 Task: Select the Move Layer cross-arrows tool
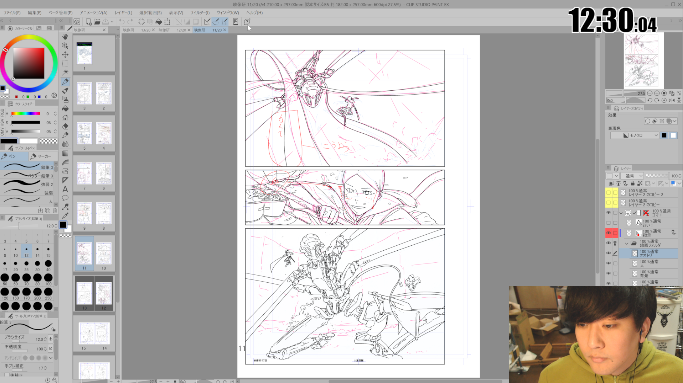pyautogui.click(x=65, y=54)
